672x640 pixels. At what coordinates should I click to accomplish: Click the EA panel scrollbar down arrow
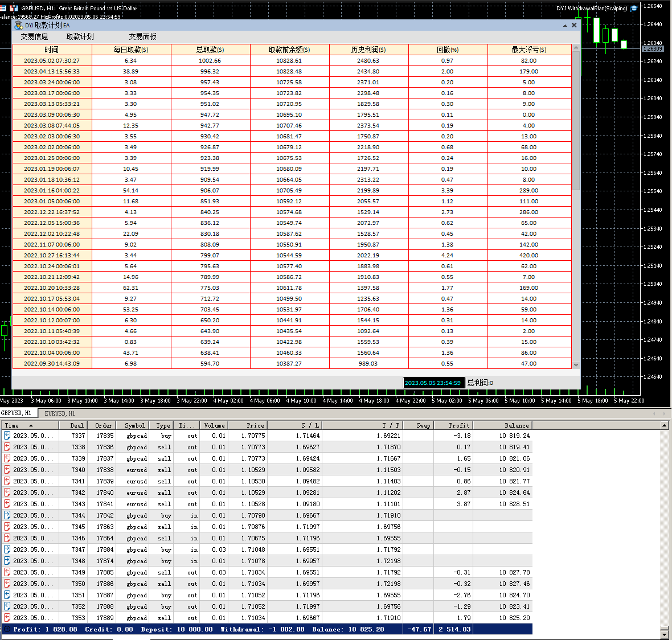(576, 366)
